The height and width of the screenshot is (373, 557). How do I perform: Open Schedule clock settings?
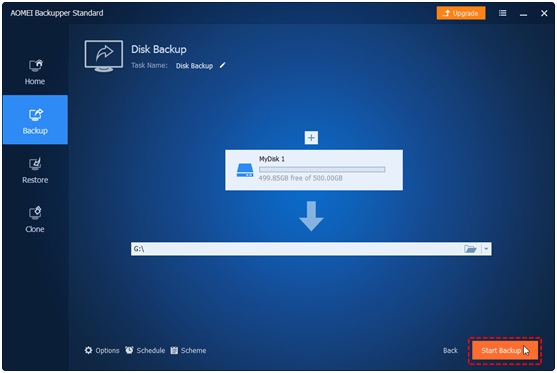(x=145, y=350)
